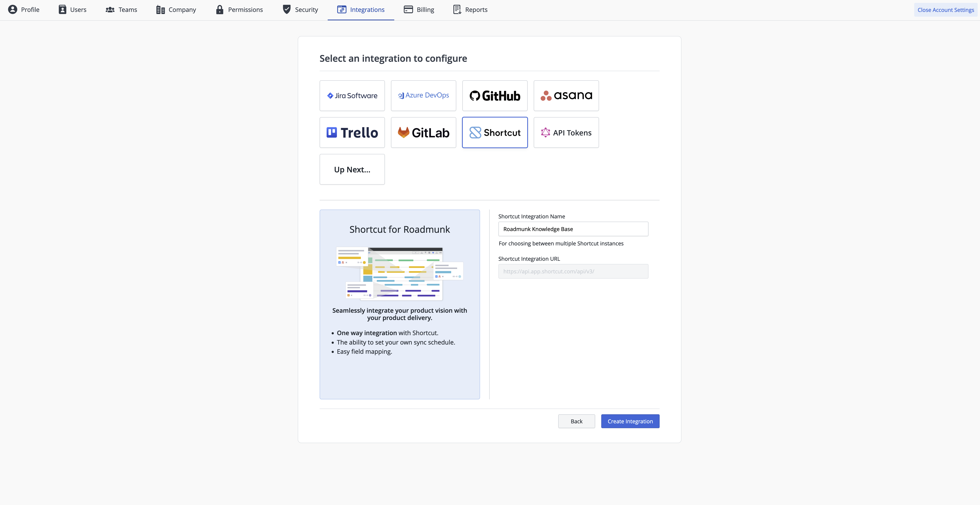Open the Company settings tab
This screenshot has height=505, width=980.
point(176,10)
